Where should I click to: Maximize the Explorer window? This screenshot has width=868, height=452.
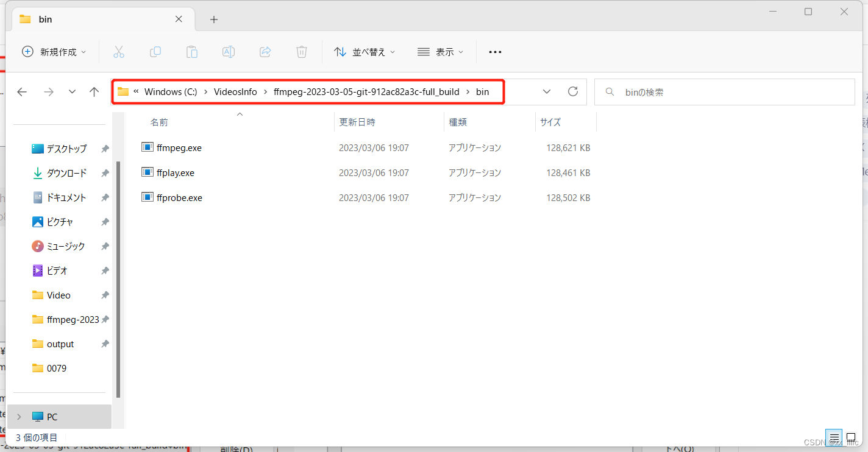pyautogui.click(x=808, y=12)
